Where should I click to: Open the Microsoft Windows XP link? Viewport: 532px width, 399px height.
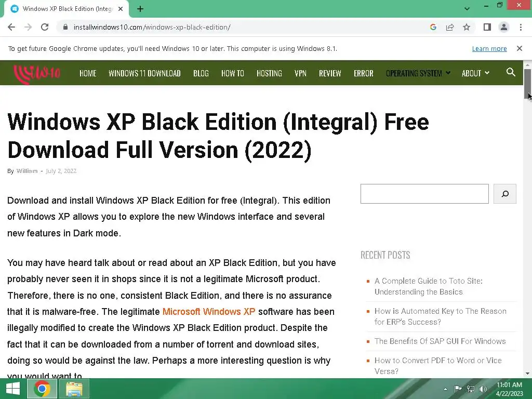[209, 312]
